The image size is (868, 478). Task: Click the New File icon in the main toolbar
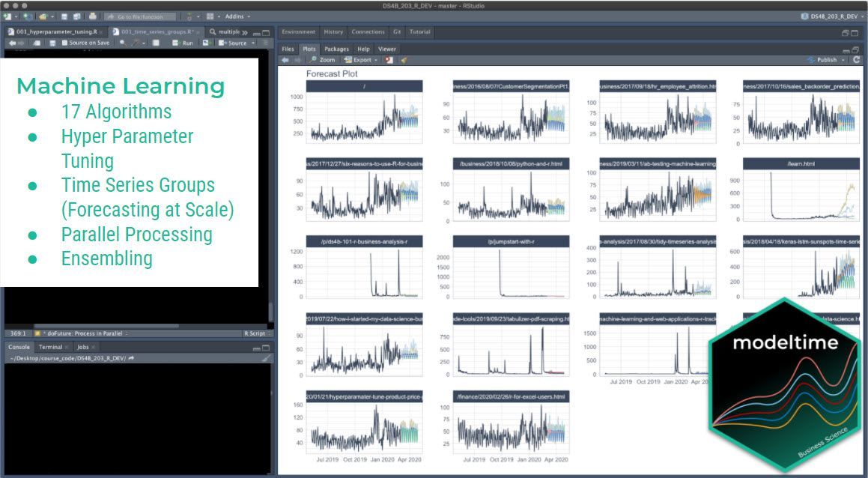(7, 16)
